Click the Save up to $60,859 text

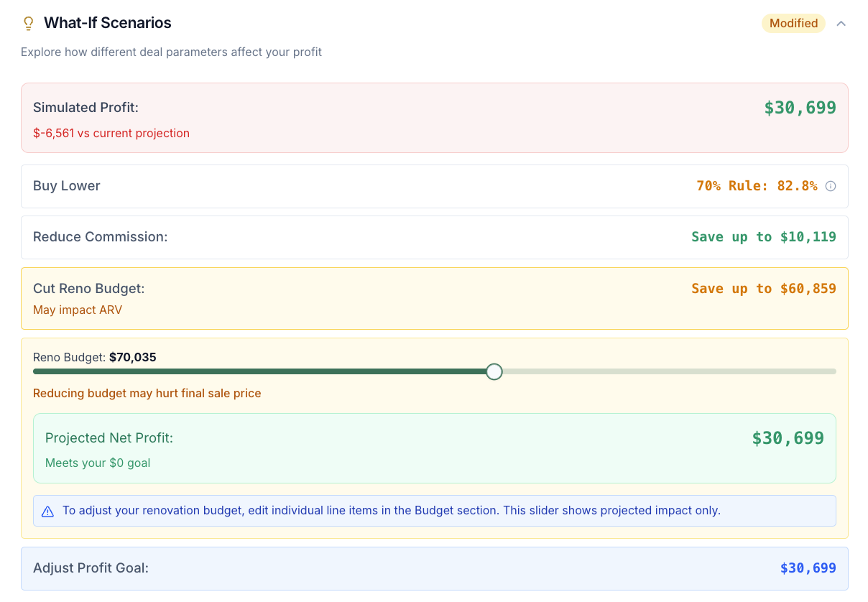pyautogui.click(x=763, y=289)
